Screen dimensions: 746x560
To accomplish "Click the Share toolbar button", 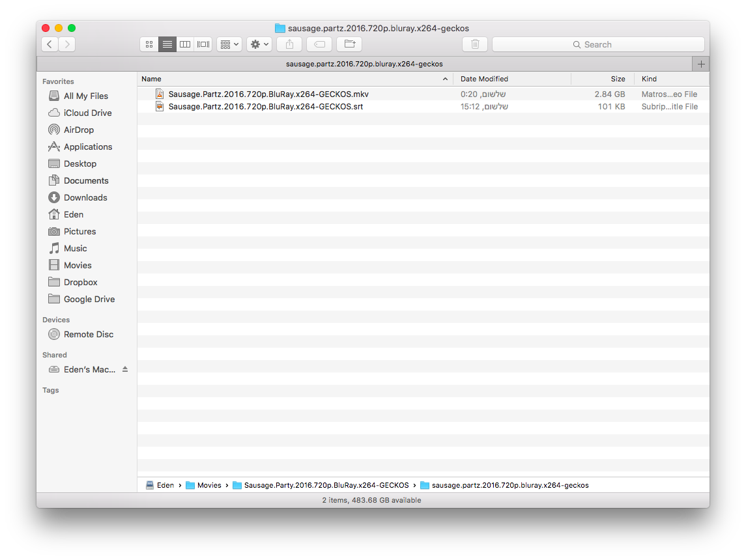I will [289, 44].
